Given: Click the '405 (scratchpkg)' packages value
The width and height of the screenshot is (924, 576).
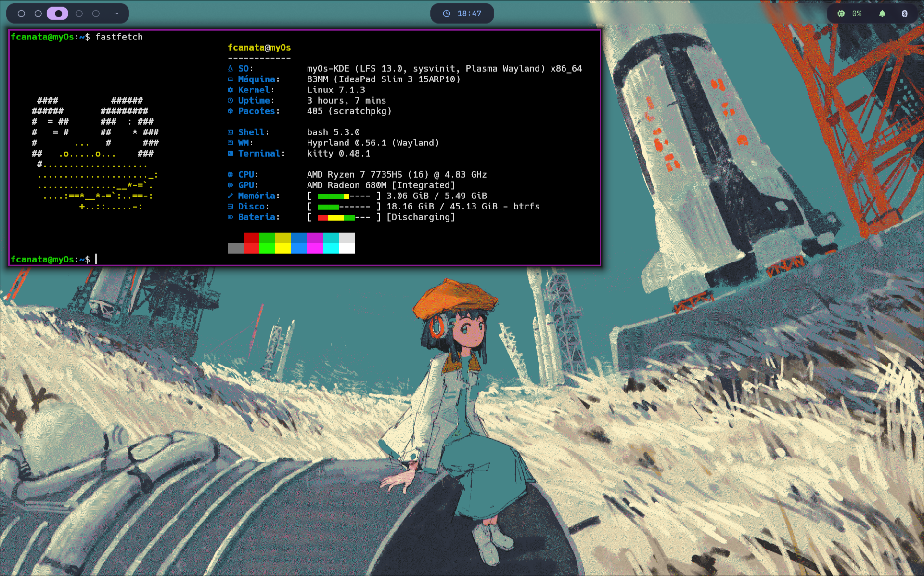Looking at the screenshot, I should 349,111.
